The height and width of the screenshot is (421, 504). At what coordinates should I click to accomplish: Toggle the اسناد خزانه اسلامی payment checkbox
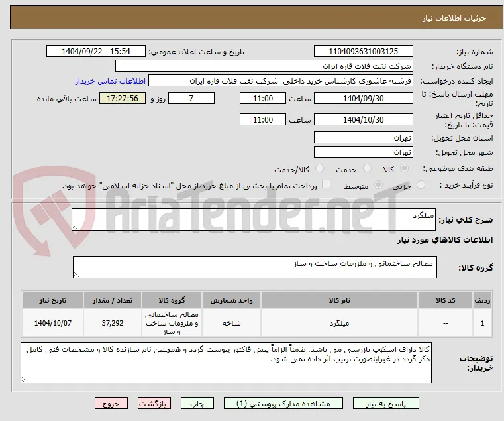click(x=327, y=184)
